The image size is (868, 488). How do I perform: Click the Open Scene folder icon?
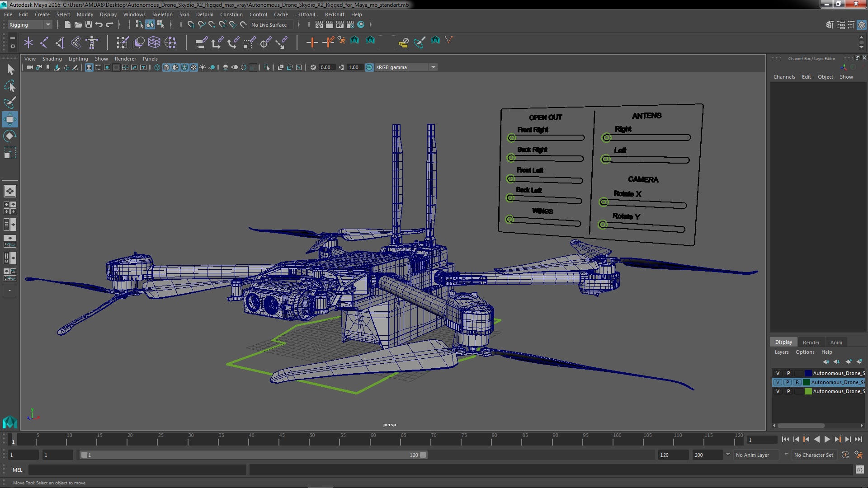[78, 25]
